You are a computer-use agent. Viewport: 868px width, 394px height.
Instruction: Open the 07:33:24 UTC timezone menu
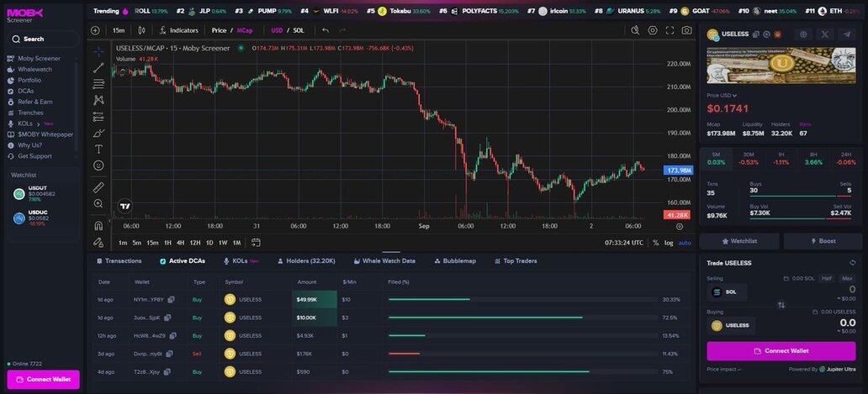[x=624, y=243]
